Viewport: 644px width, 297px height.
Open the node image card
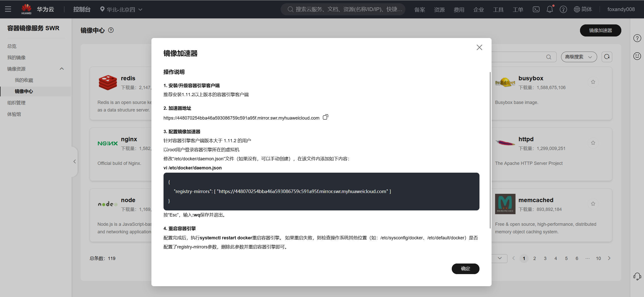tap(121, 215)
